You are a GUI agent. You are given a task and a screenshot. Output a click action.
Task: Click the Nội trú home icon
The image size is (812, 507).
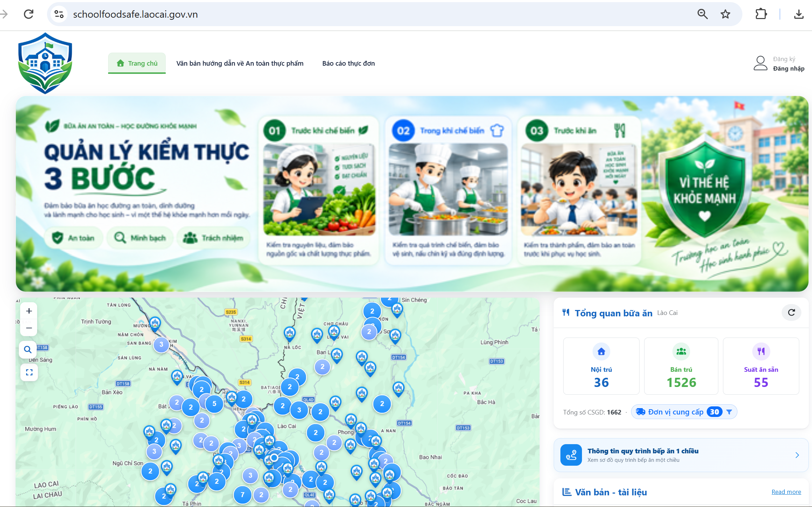(601, 351)
